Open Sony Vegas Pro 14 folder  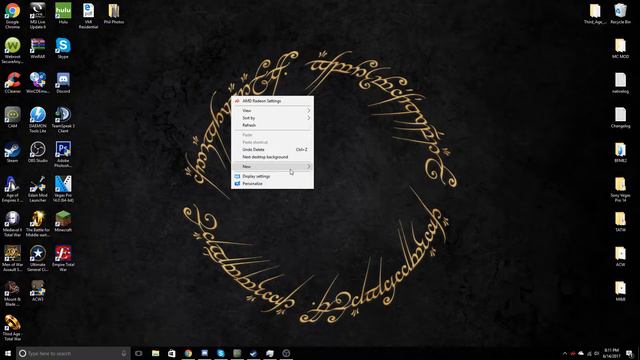tap(620, 189)
